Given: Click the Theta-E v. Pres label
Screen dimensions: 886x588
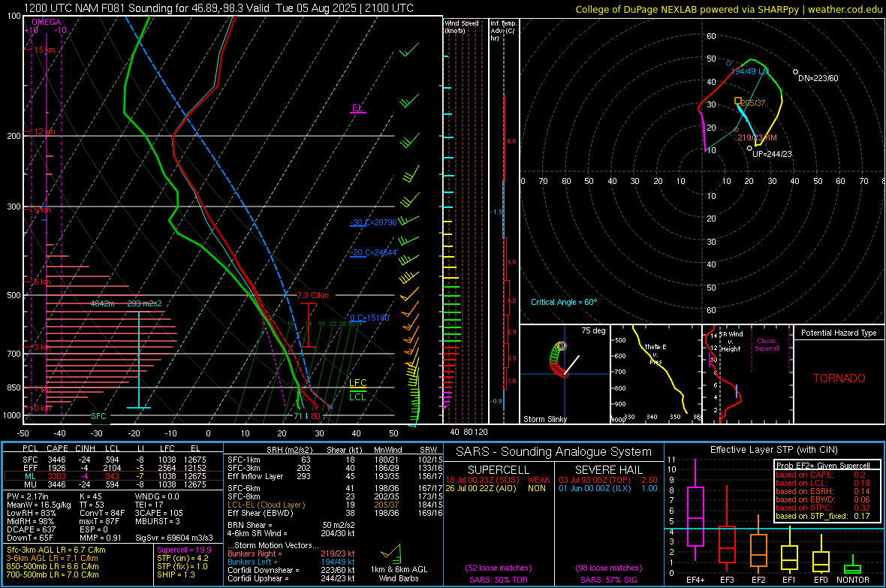Looking at the screenshot, I should 655,354.
